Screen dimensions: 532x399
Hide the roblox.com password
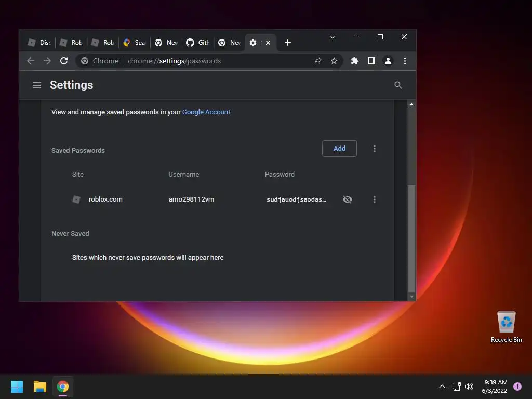tap(348, 199)
